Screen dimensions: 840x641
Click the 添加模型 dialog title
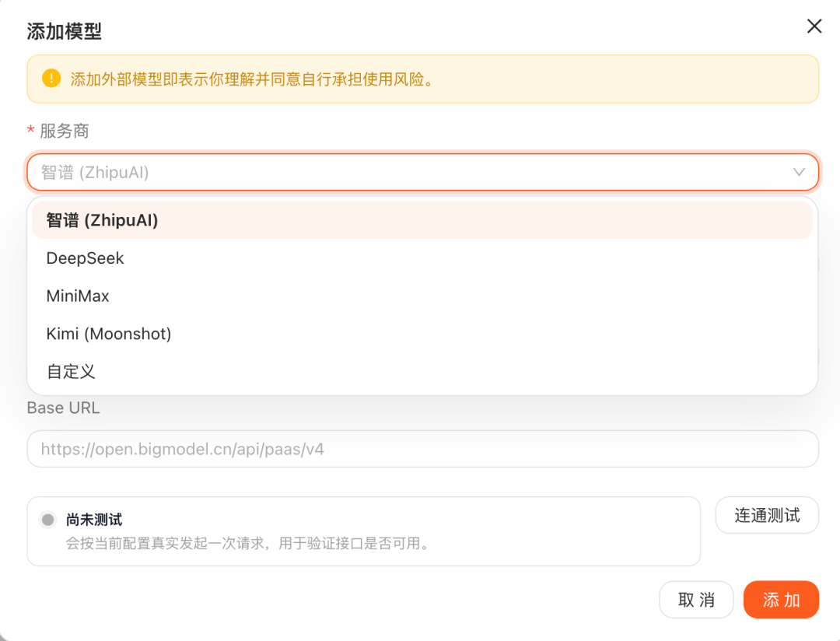coord(65,31)
